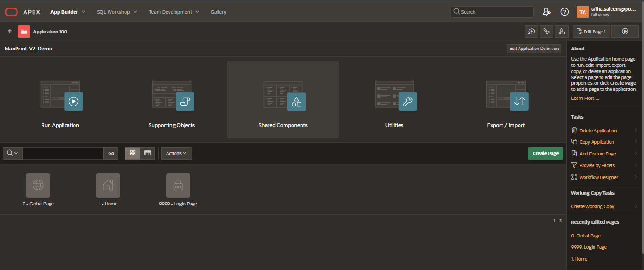The image size is (644, 270).
Task: Click the chevron beside Copy Application
Action: pos(636,142)
